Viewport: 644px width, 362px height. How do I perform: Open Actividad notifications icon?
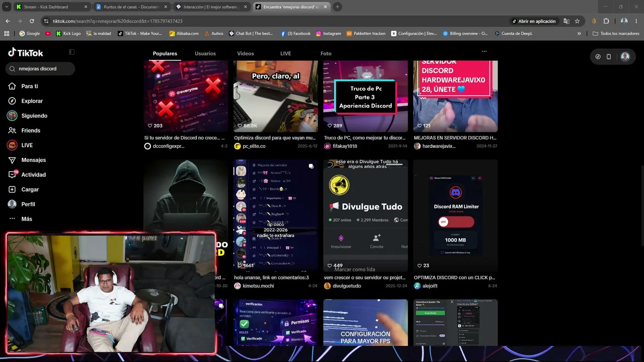coord(13,174)
